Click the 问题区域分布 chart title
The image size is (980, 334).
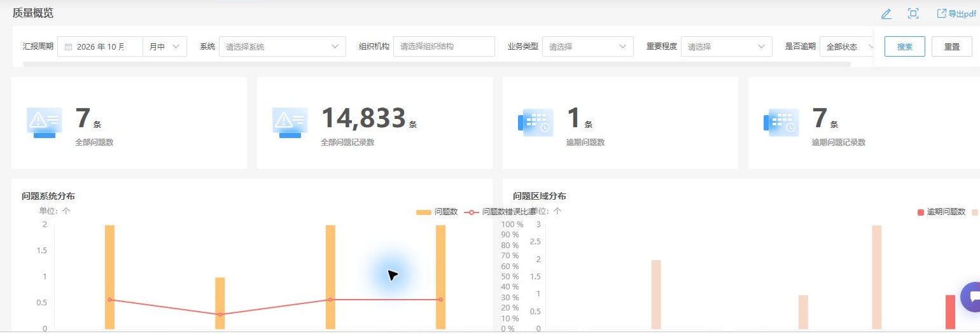coord(540,196)
